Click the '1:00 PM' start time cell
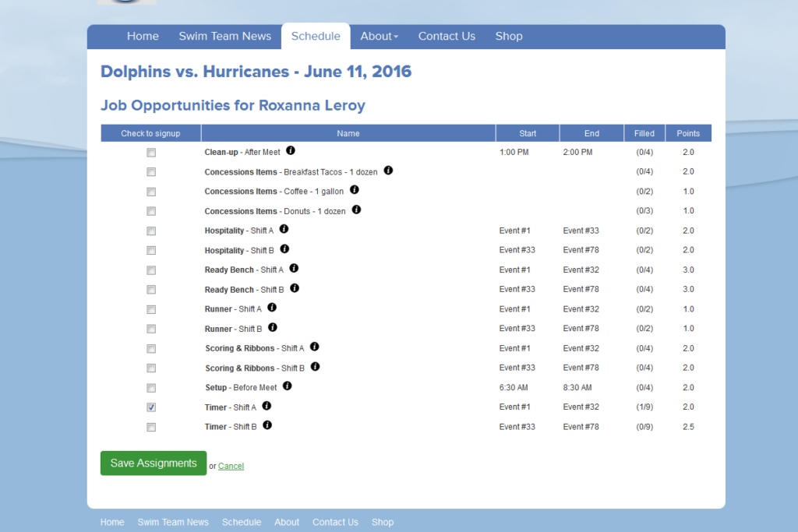Viewport: 798px width, 532px height. tap(514, 152)
